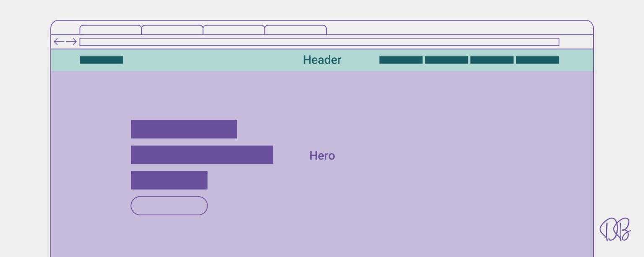Click the last header navigation block
Viewport: 644px width, 257px height.
[x=537, y=60]
